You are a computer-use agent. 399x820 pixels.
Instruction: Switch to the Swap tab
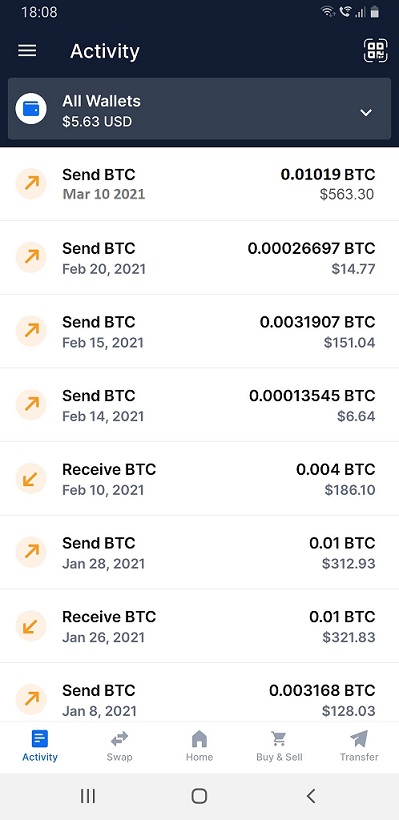pyautogui.click(x=119, y=747)
